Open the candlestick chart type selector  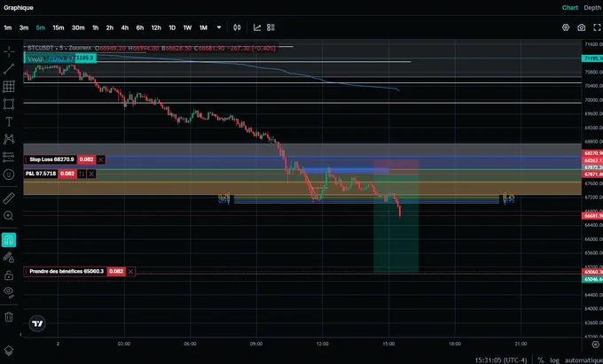(x=238, y=27)
